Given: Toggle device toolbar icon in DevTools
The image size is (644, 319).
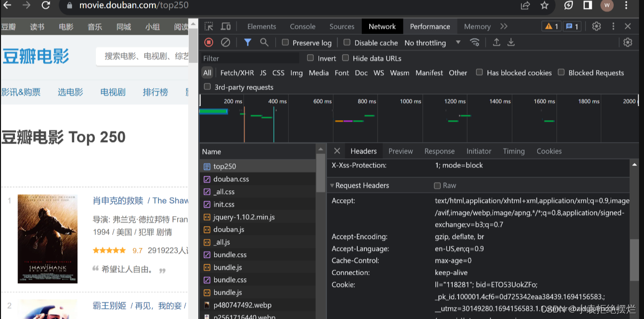Looking at the screenshot, I should point(226,26).
